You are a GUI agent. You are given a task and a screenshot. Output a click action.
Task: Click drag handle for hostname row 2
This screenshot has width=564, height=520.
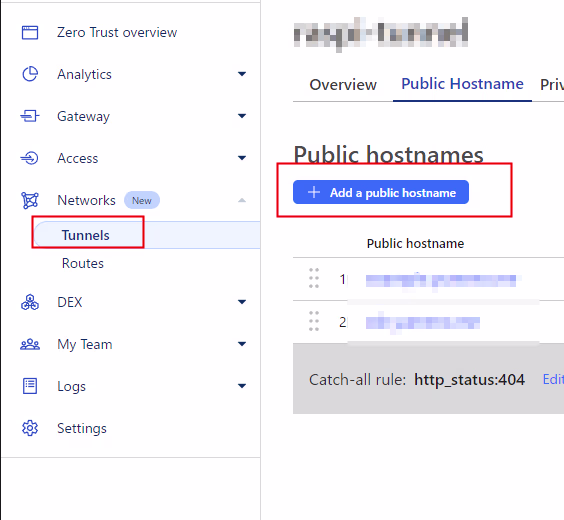314,321
